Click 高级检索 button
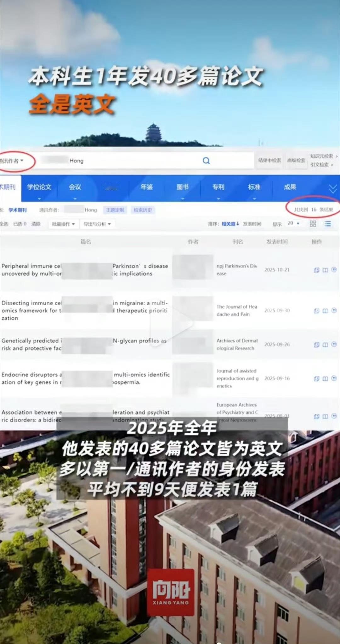This screenshot has height=644, width=340. 296,160
